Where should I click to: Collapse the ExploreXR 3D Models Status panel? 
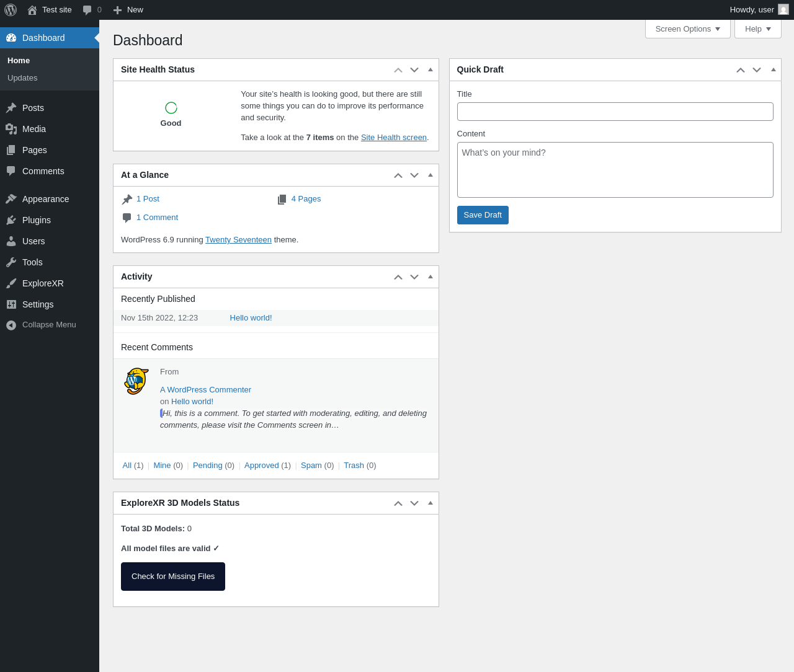point(430,503)
